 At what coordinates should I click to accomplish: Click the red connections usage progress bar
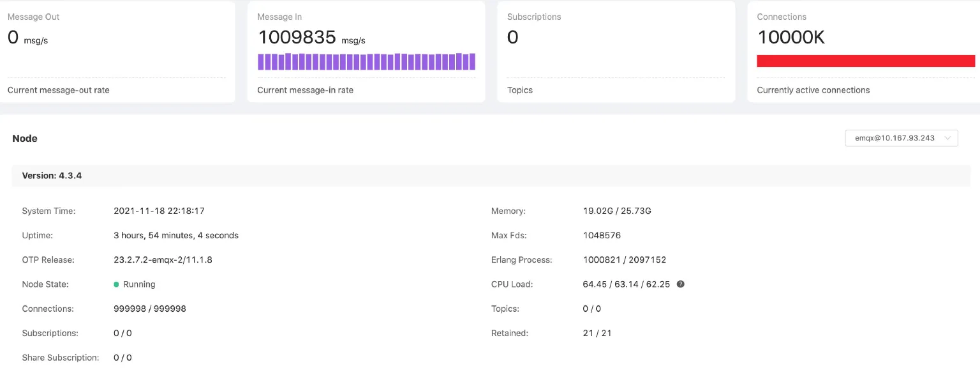[x=865, y=61]
